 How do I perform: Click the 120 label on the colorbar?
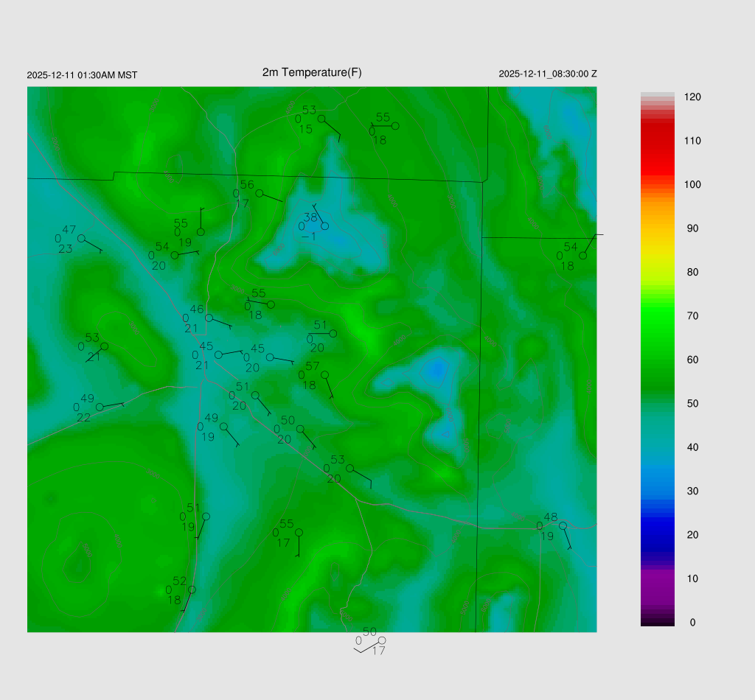point(692,97)
